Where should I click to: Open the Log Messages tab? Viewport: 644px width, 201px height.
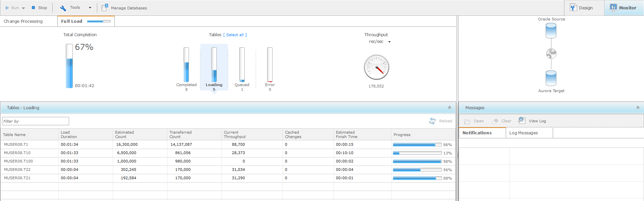point(524,133)
